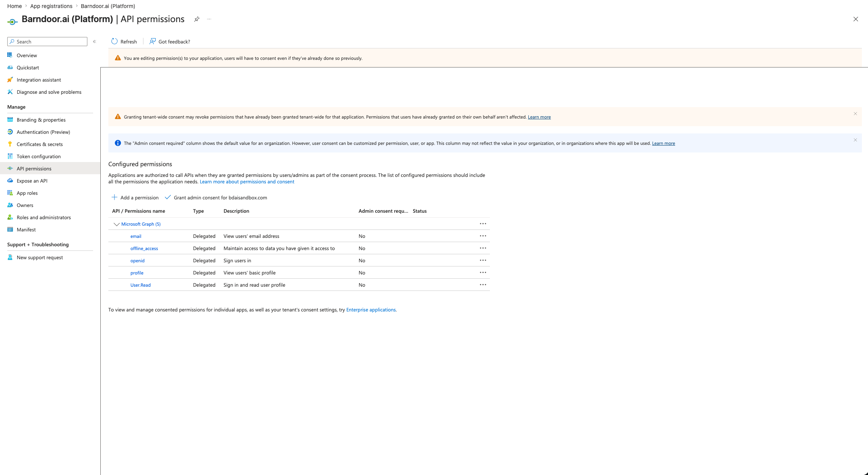
Task: Open ellipsis menu for offline_access permission
Action: point(483,248)
